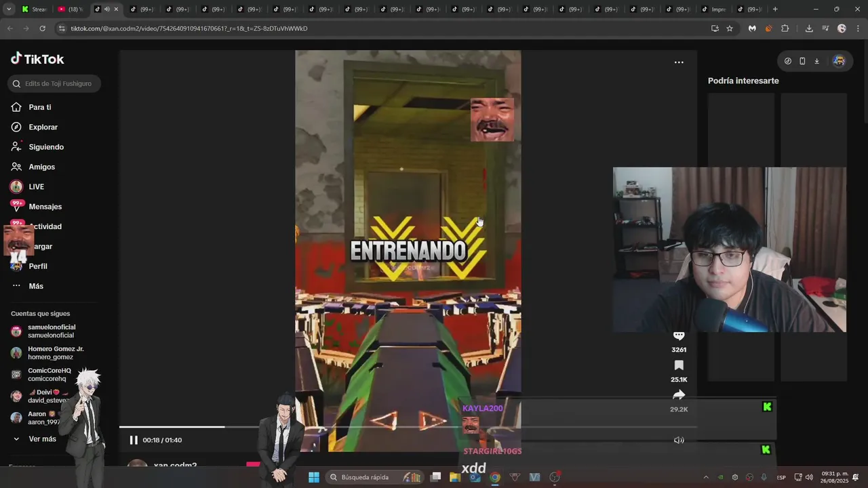Open a new browser tab
The image size is (868, 488).
pyautogui.click(x=775, y=9)
